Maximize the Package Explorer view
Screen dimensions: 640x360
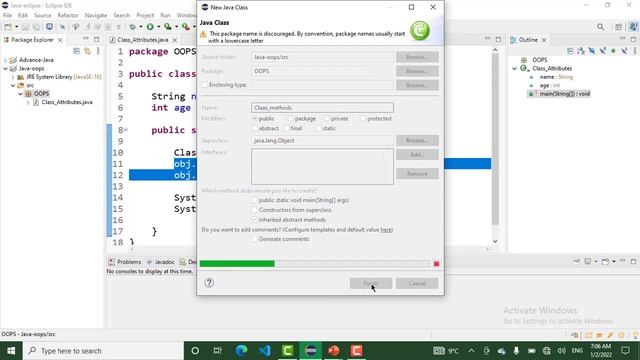pos(96,39)
